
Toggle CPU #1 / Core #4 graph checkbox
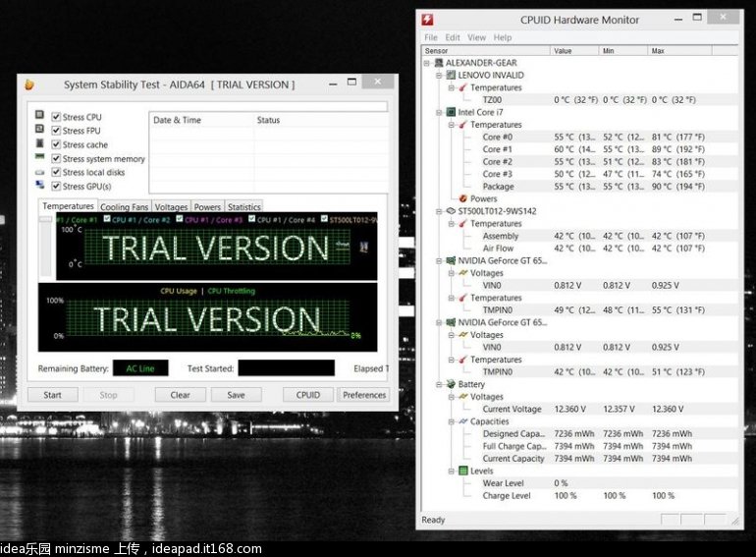251,218
